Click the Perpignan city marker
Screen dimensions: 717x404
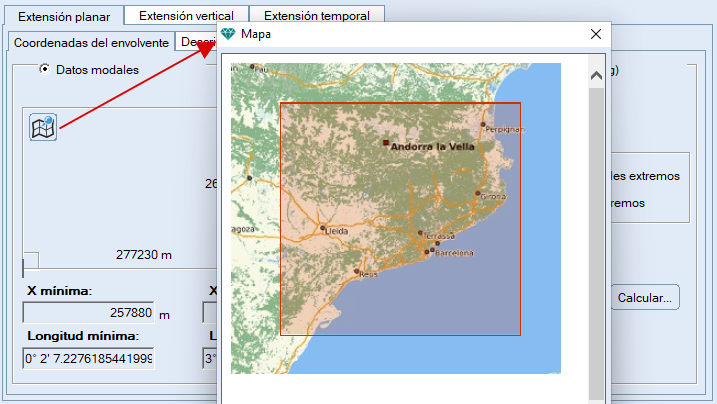483,125
